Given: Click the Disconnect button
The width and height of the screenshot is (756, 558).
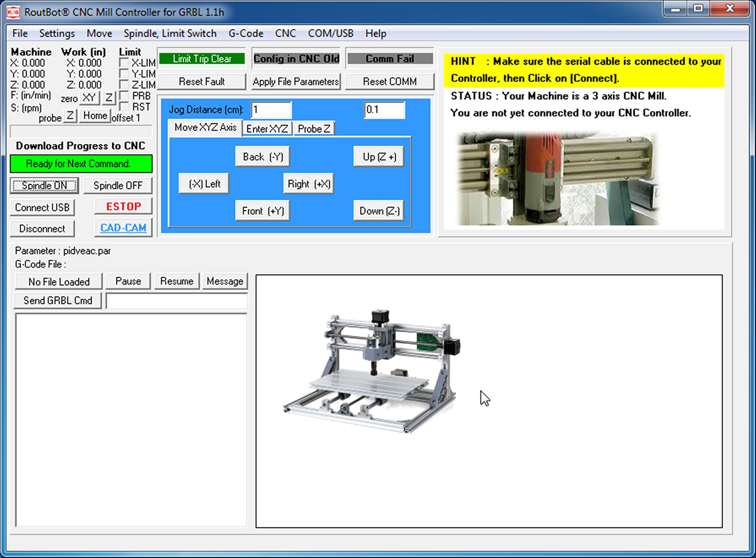Looking at the screenshot, I should [x=42, y=229].
